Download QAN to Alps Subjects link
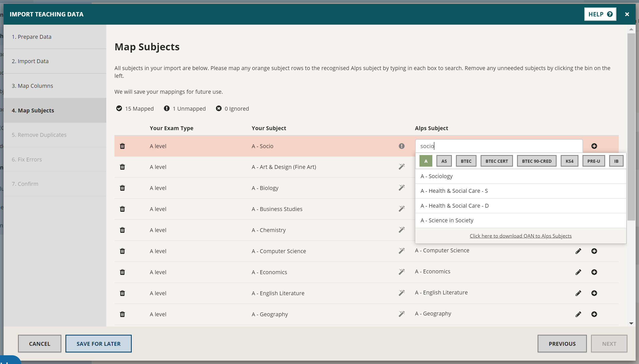Screen dimensions: 639x364 click(x=521, y=236)
